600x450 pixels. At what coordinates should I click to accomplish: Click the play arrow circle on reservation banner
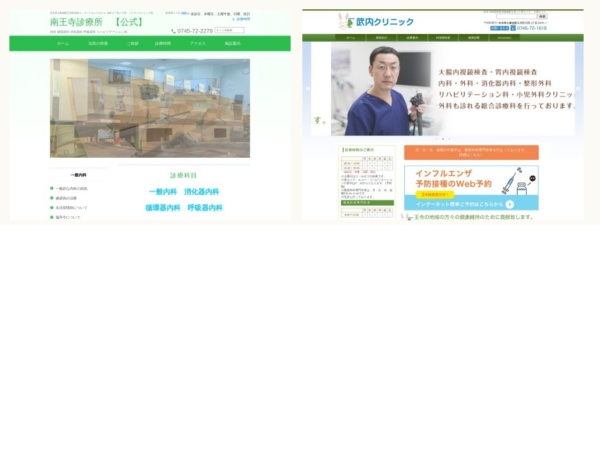tap(510, 204)
